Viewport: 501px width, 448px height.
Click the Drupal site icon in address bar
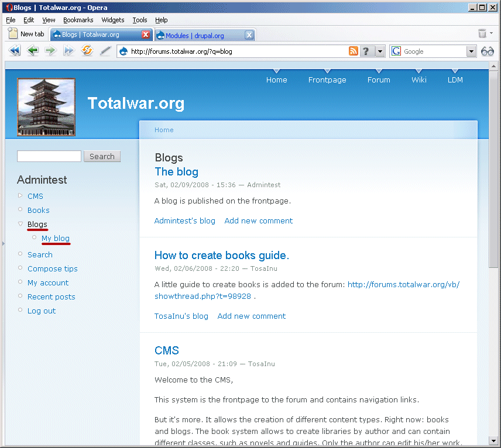click(123, 51)
